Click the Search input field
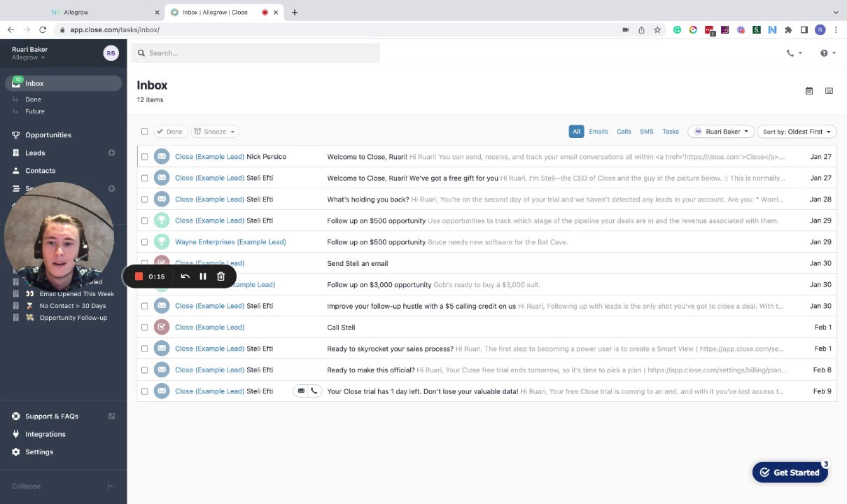847x504 pixels. (255, 53)
